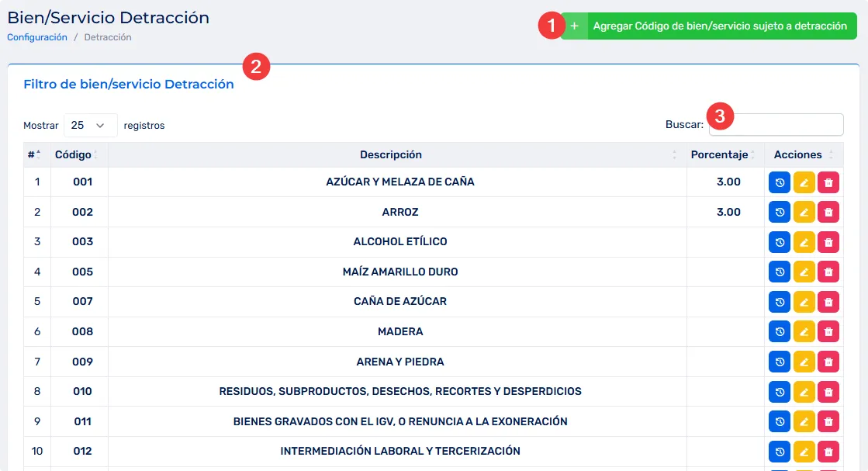View history of CAÑA DE AZÚCAR
Screen dimensions: 868x471
(x=779, y=302)
